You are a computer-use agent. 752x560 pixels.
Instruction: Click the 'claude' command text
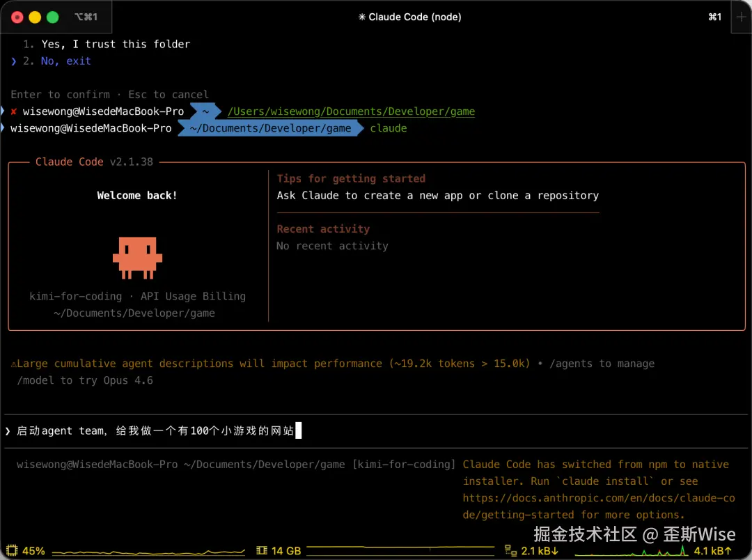[388, 128]
